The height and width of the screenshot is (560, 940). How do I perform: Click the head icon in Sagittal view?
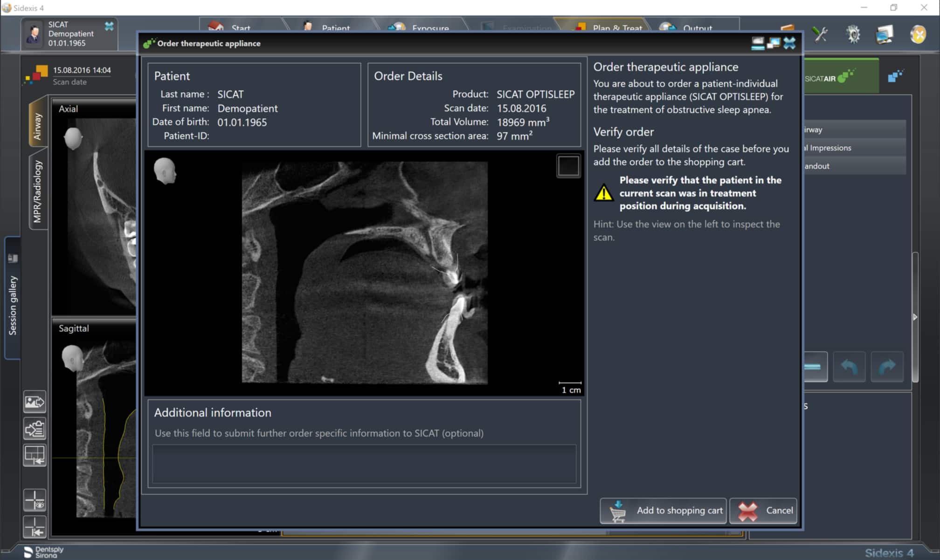tap(72, 358)
